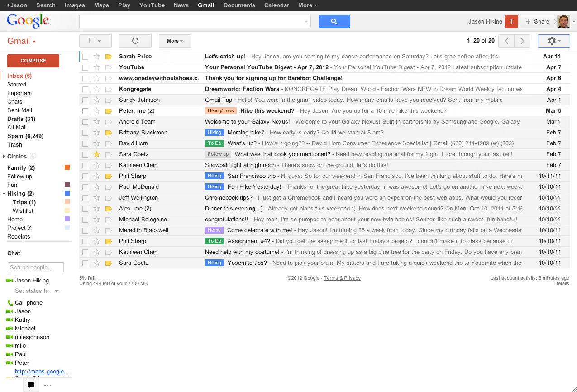The image size is (577, 392).
Task: Toggle importance marker on Peter, me email
Action: point(108,111)
